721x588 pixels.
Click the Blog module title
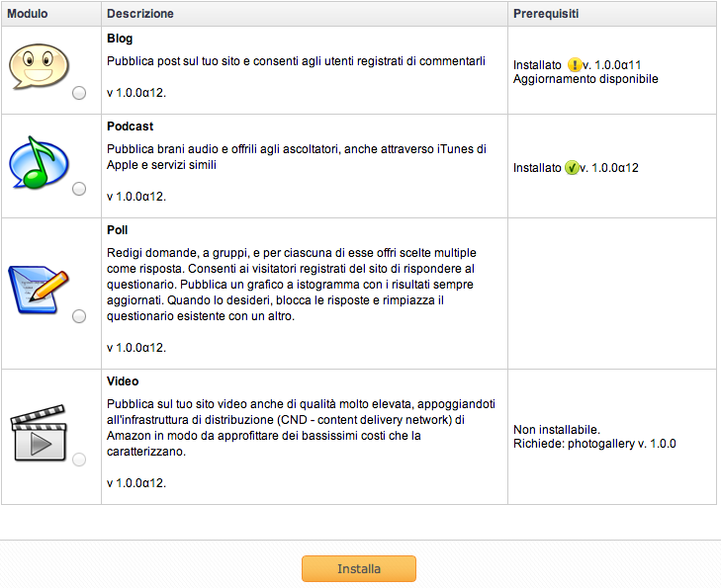pyautogui.click(x=120, y=39)
